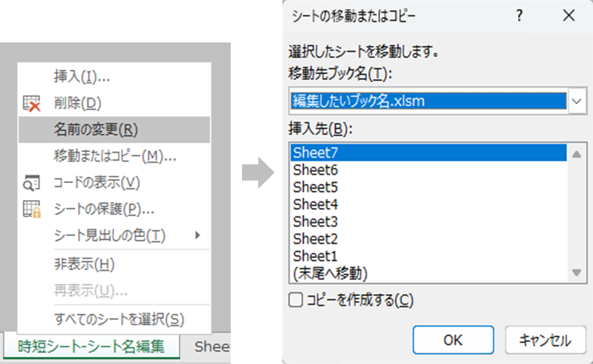Enable the コピーを作成する checkbox
Screen dimensions: 593x364
tap(296, 300)
